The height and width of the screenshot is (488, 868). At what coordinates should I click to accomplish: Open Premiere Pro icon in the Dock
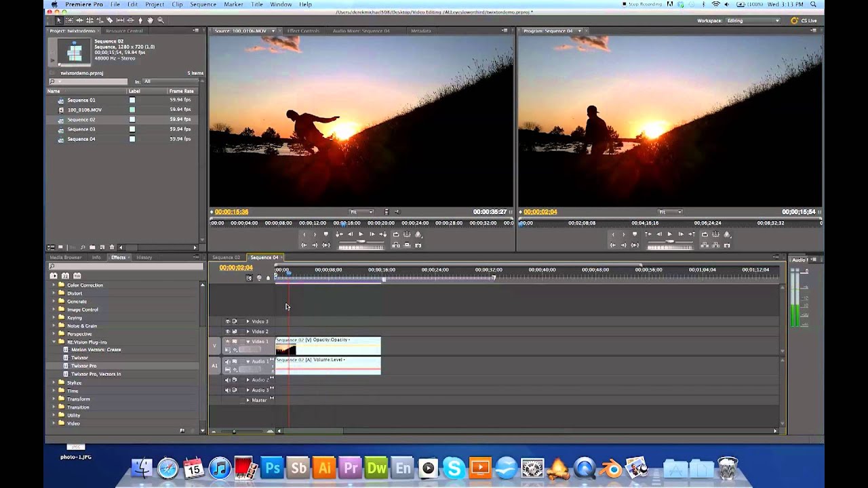tap(351, 468)
